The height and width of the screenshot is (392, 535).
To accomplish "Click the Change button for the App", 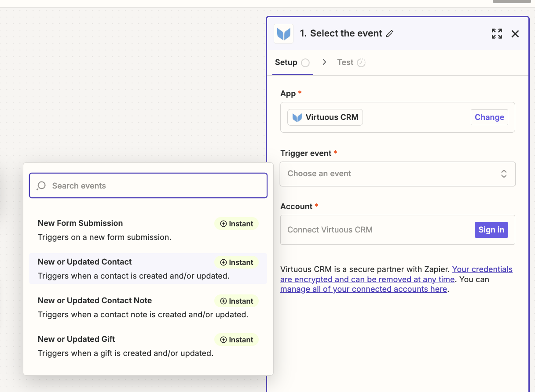I will click(x=489, y=117).
